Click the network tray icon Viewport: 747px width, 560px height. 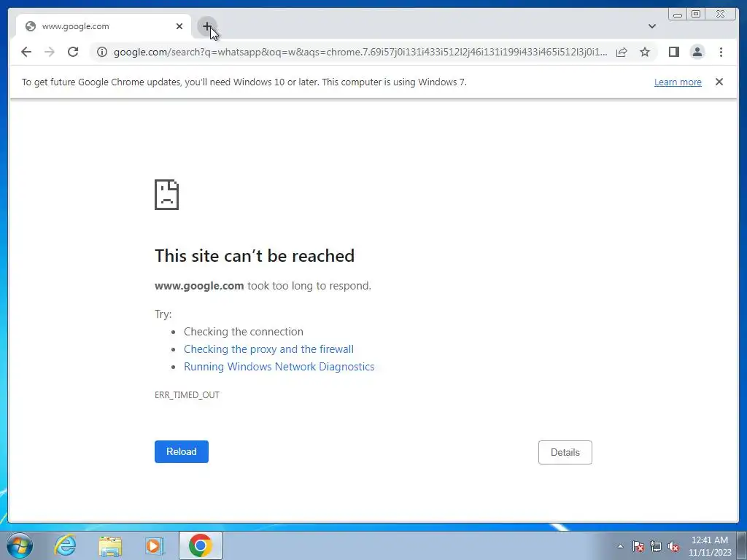656,546
